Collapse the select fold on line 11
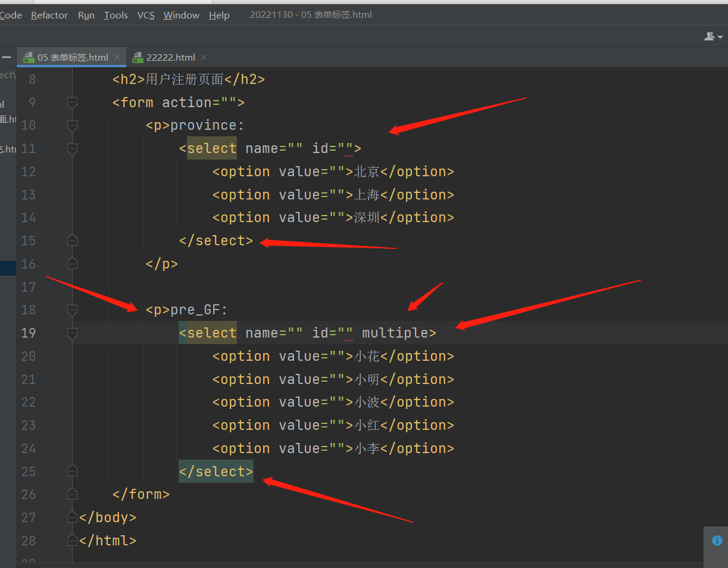The height and width of the screenshot is (568, 728). (72, 149)
